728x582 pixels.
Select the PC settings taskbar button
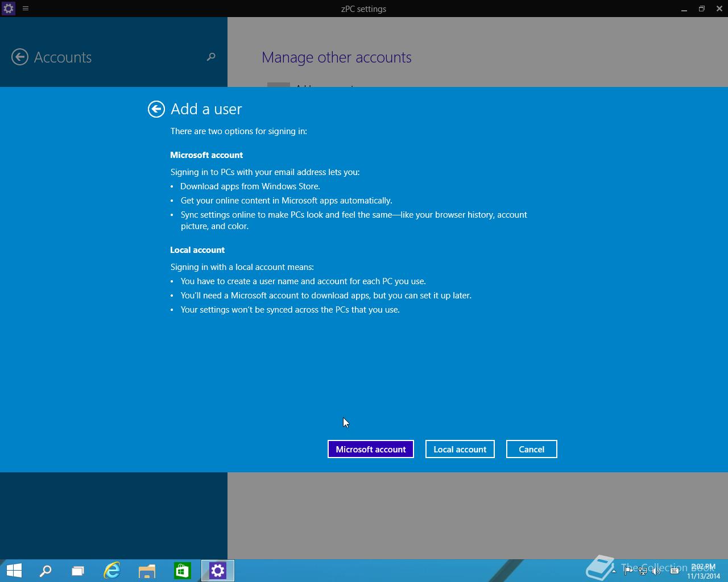(x=218, y=571)
